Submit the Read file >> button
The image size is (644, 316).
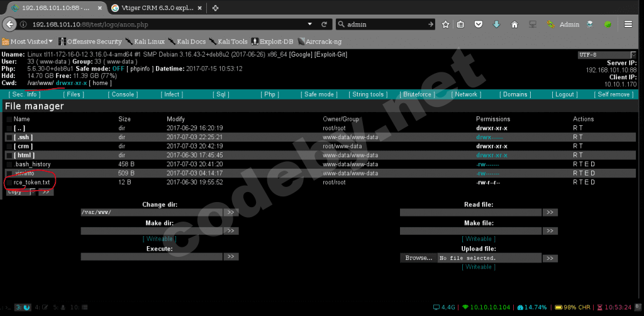pyautogui.click(x=550, y=212)
